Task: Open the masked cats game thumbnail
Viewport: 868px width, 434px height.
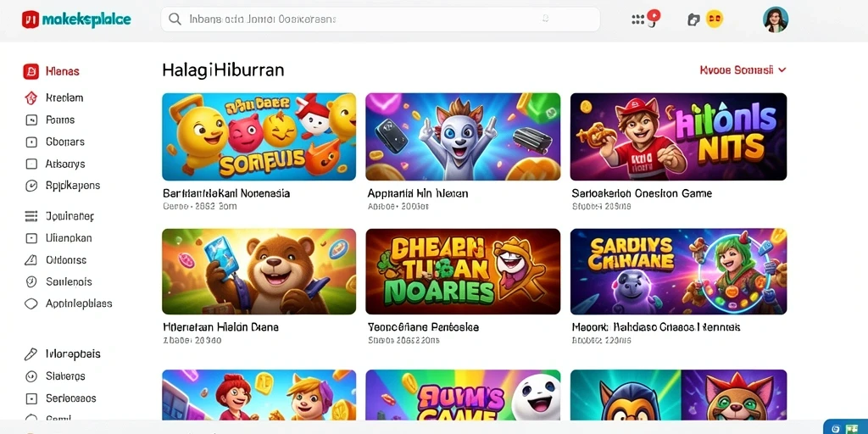Action: 679,395
